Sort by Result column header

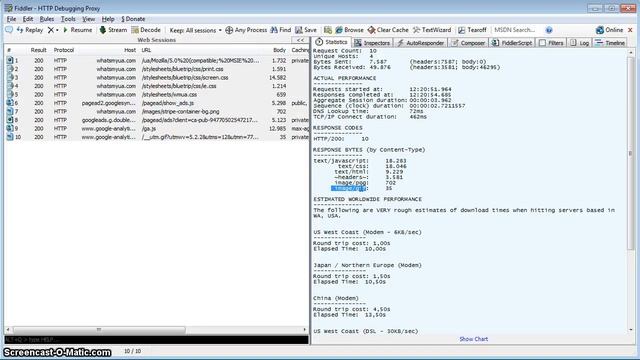click(x=38, y=50)
